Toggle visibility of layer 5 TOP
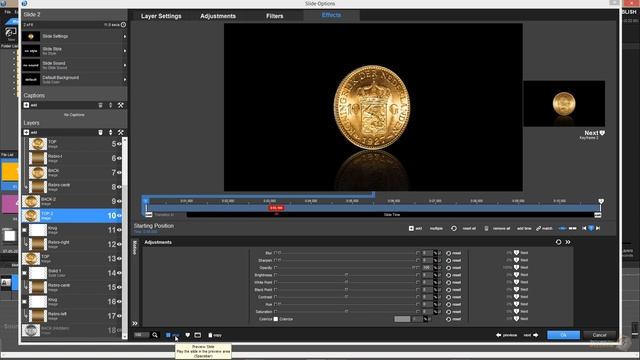This screenshot has width=640, height=360. click(120, 144)
